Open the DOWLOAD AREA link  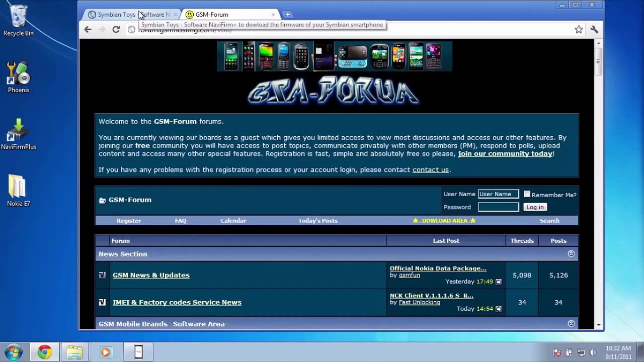point(444,221)
